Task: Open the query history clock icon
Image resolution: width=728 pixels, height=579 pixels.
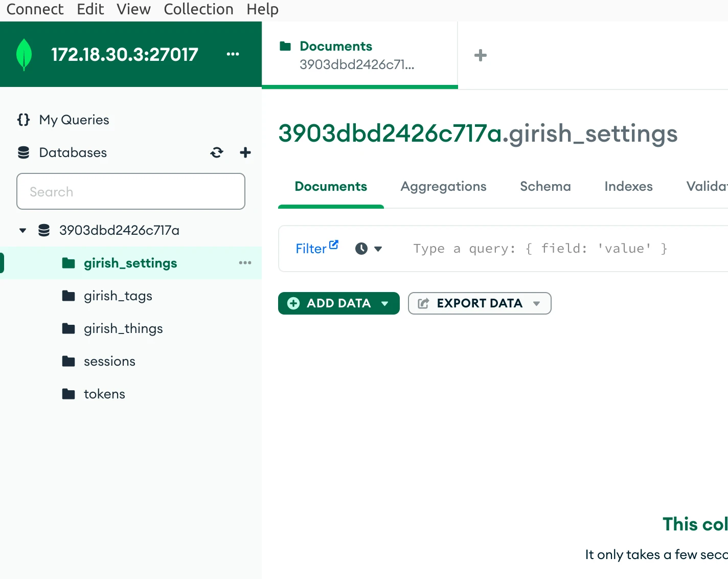Action: point(362,249)
